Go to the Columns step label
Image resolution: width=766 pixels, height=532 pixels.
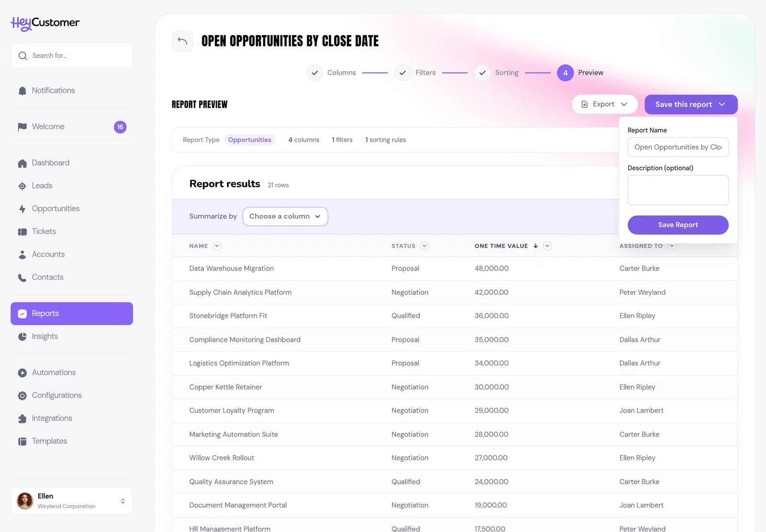coord(341,73)
